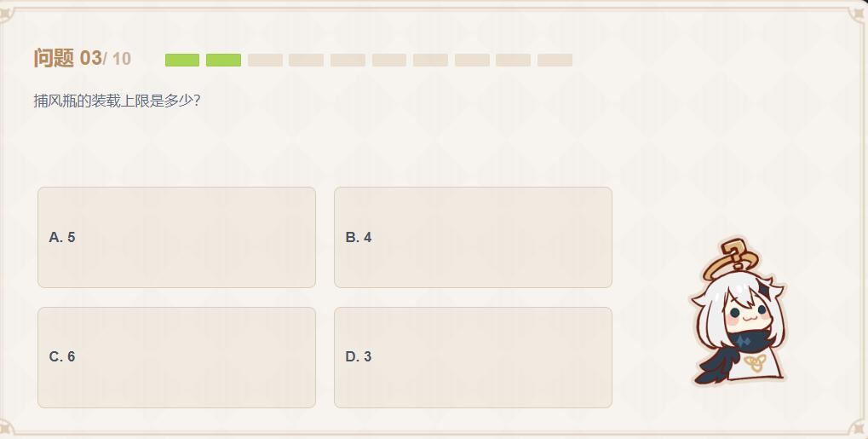This screenshot has height=439, width=868.
Task: Click the third progress bar segment
Action: pyautogui.click(x=265, y=60)
